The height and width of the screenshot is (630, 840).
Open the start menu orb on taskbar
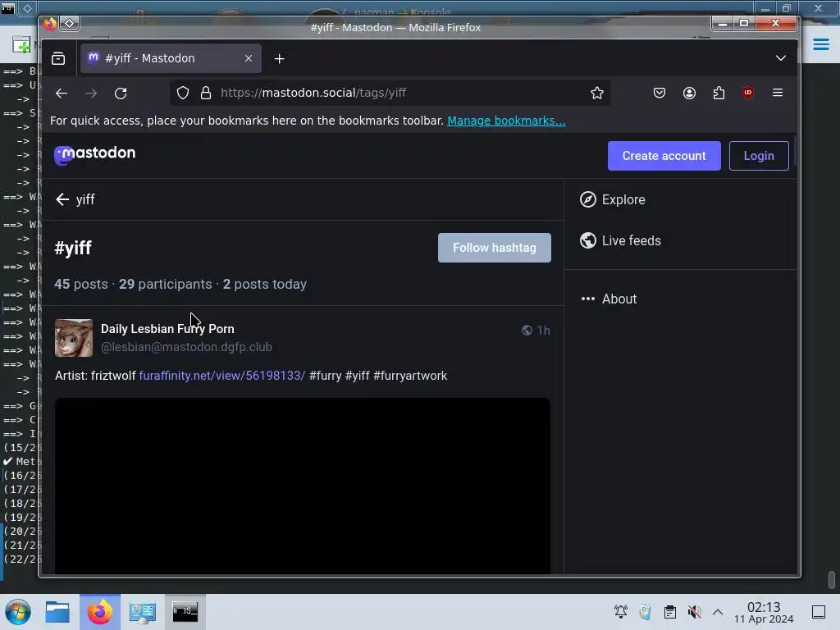[x=18, y=612]
